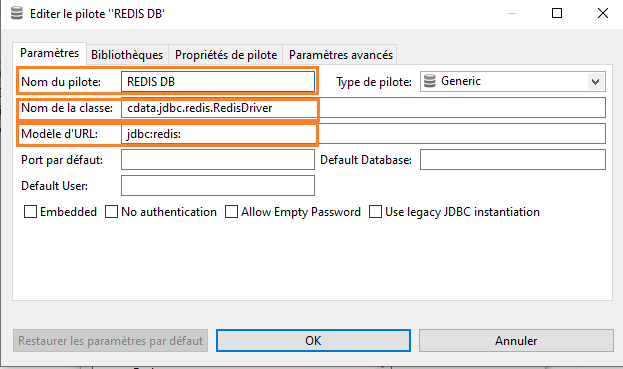Click the Nom du pilote field
This screenshot has width=623, height=369.
click(x=218, y=81)
